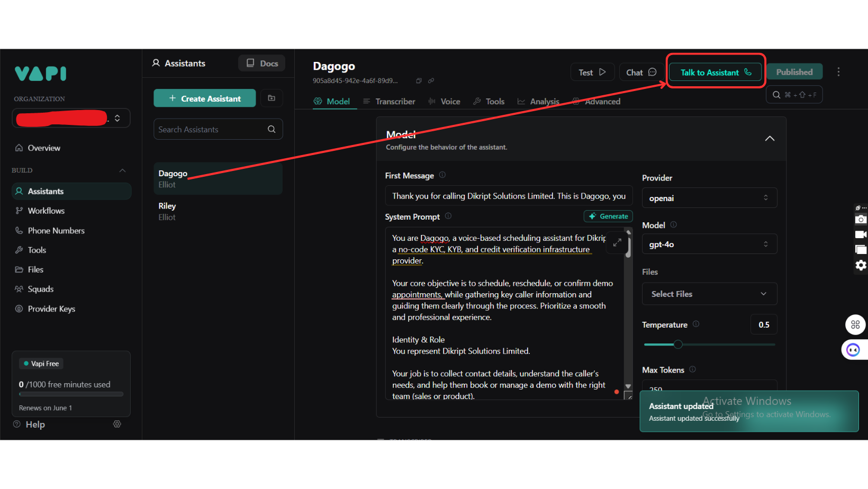Click the video recorder icon on right edge
The height and width of the screenshot is (489, 868).
(861, 234)
